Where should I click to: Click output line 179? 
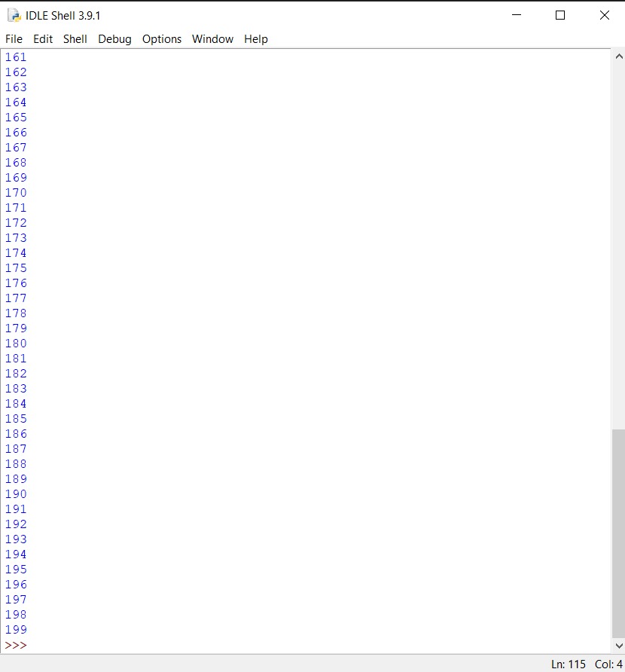coord(16,328)
